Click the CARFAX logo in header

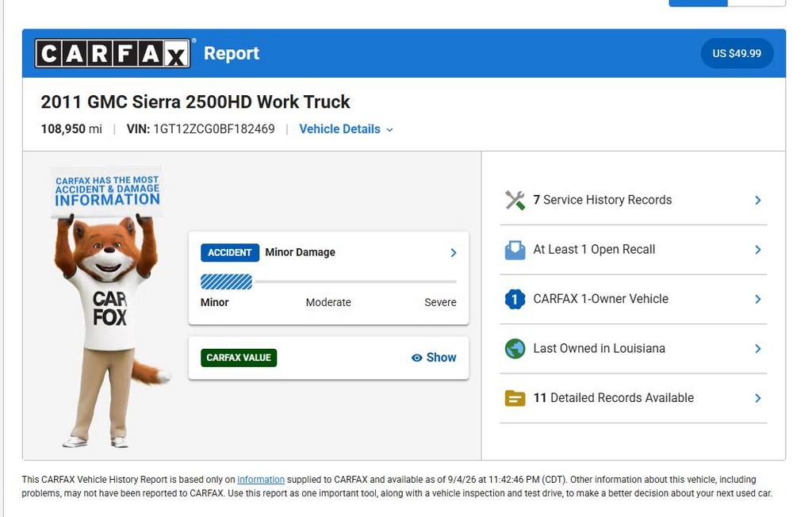click(x=113, y=53)
